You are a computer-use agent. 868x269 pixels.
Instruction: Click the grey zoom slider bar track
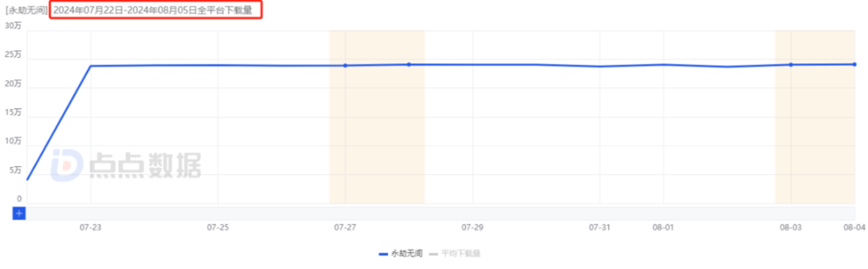point(434,213)
